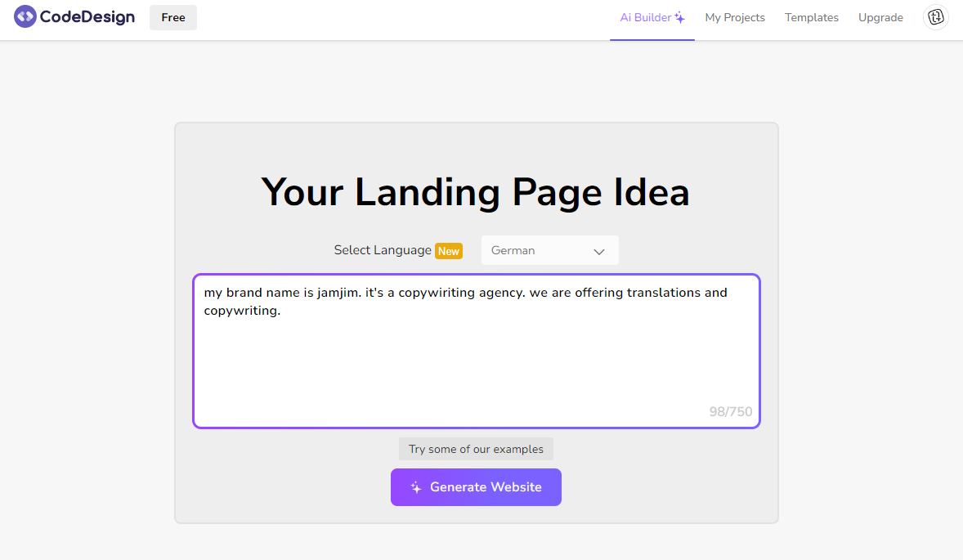Click the Your Landing Page Idea heading
Viewport: 963px width, 560px height.
point(475,192)
